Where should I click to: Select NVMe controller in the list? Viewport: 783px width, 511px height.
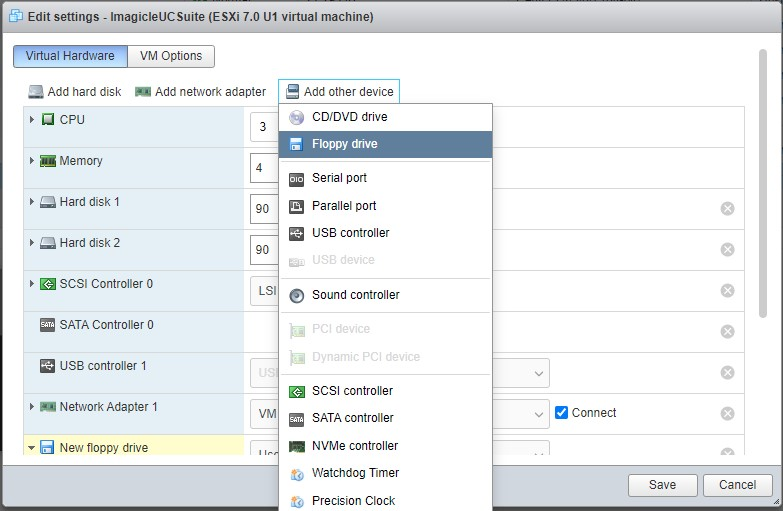[354, 446]
